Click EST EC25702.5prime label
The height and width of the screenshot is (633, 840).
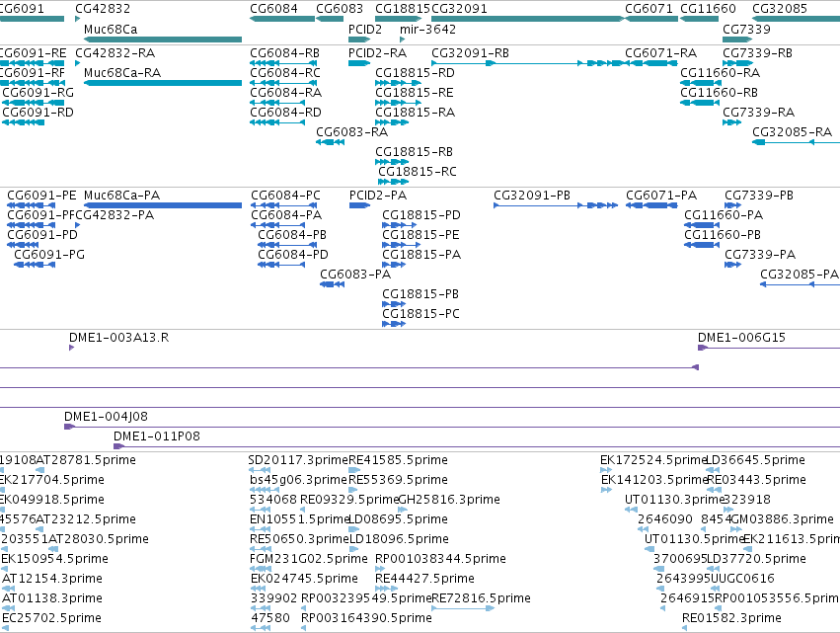point(52,618)
